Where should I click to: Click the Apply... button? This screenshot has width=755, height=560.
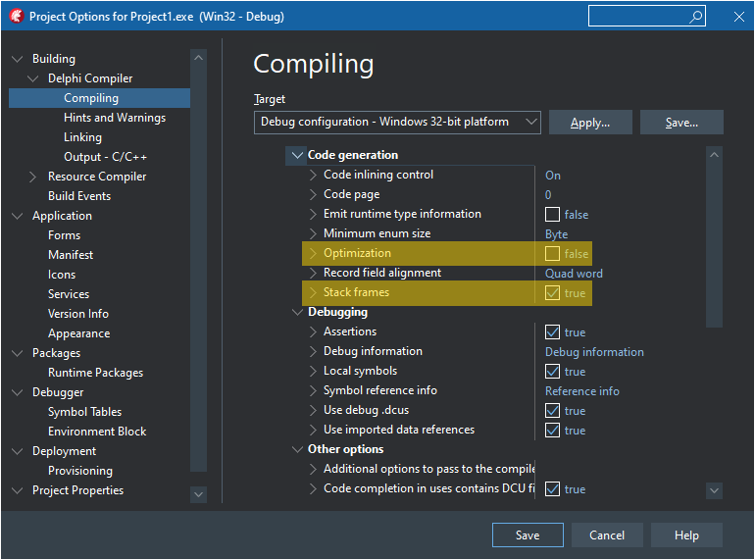pyautogui.click(x=589, y=123)
